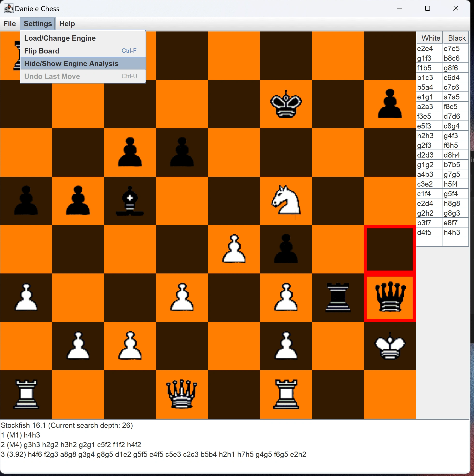Select move cell e7e5
Image resolution: width=474 pixels, height=476 pixels.
click(456, 49)
